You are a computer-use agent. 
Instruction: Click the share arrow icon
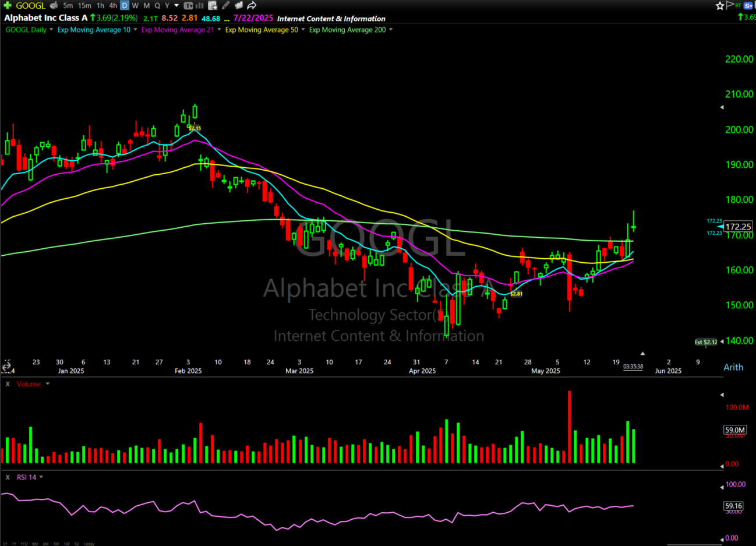pos(252,5)
